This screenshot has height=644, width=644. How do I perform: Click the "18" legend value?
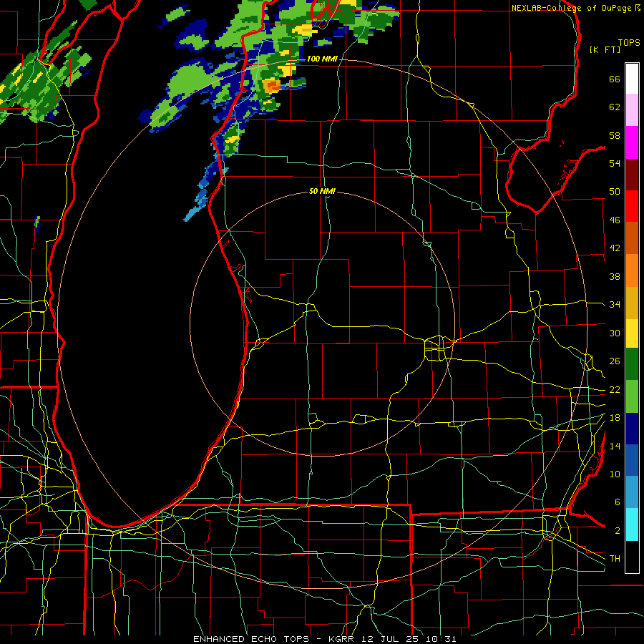tap(615, 418)
